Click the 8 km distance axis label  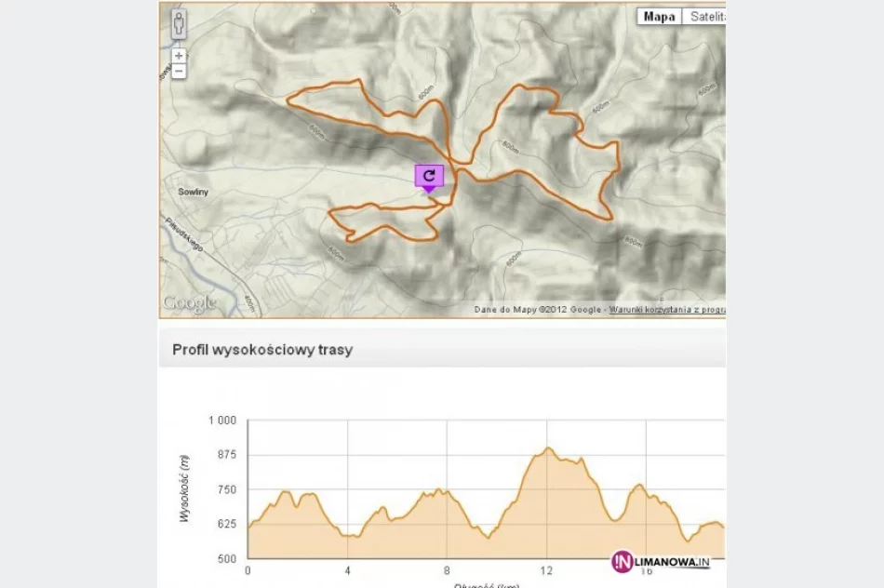pyautogui.click(x=447, y=570)
